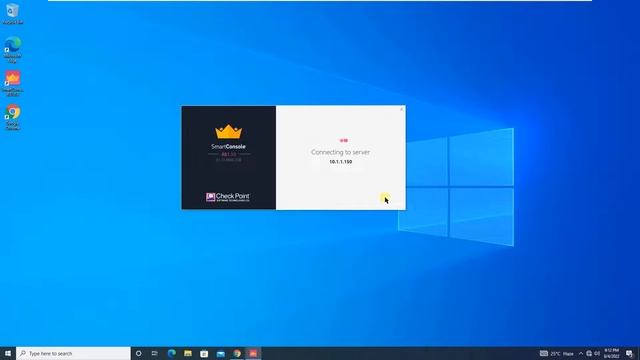Open File Explorer from the taskbar

188,353
